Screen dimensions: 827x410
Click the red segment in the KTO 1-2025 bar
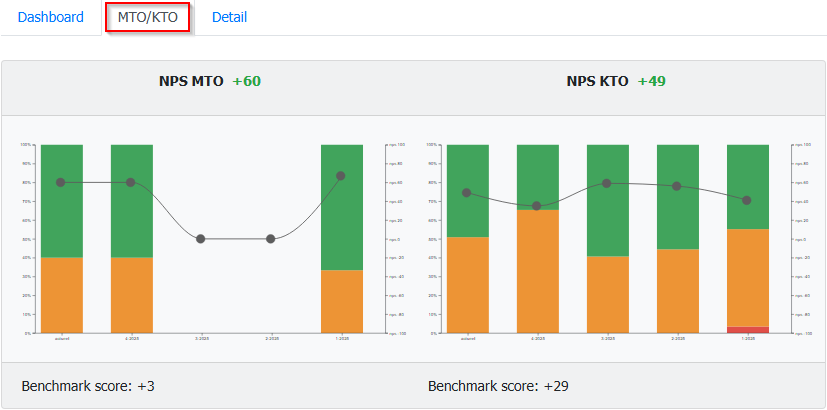(x=747, y=329)
